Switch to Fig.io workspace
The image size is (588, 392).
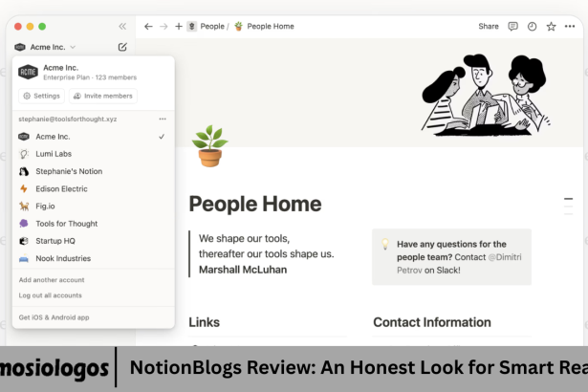tap(93, 206)
